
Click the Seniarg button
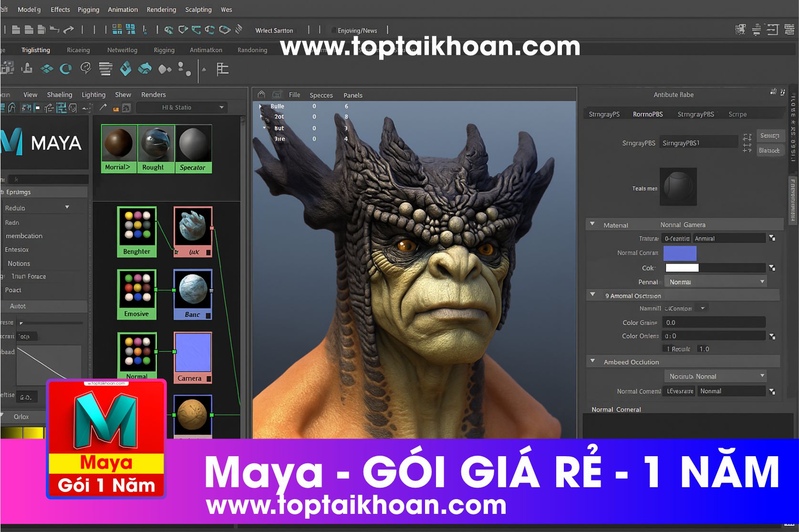pyautogui.click(x=770, y=136)
